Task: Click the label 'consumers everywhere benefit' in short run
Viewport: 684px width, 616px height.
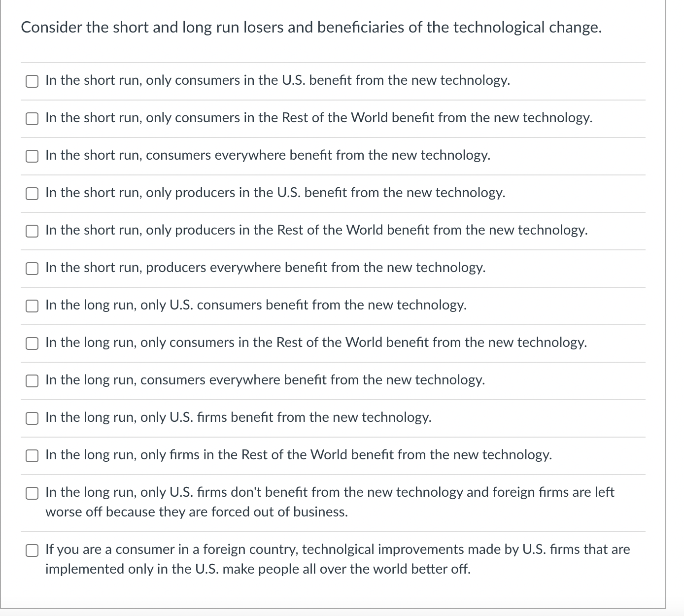Action: click(268, 156)
